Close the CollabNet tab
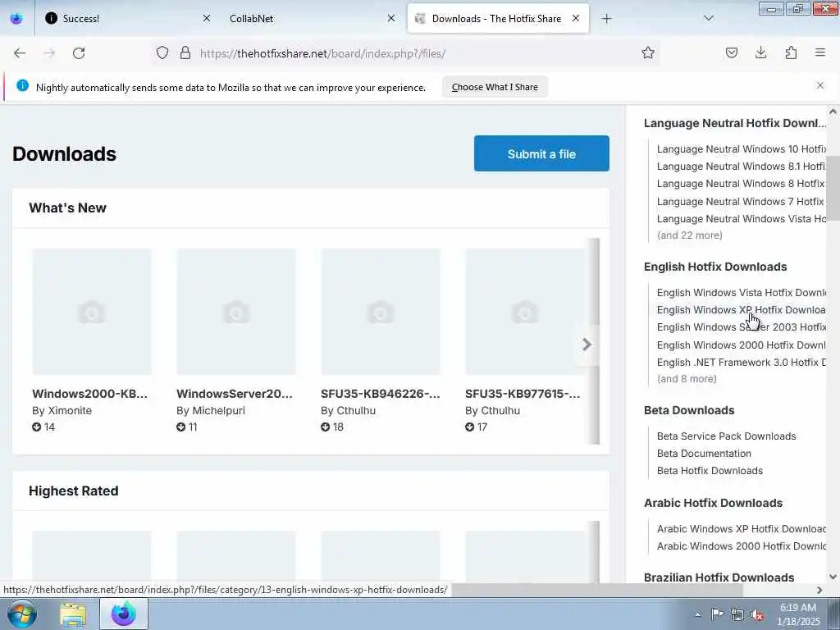840x630 pixels. click(x=391, y=18)
